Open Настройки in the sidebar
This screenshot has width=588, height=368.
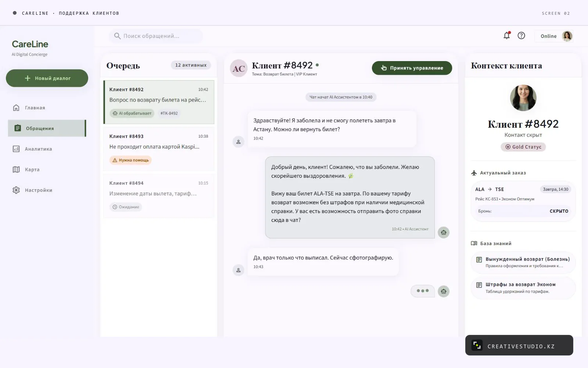tap(47, 190)
